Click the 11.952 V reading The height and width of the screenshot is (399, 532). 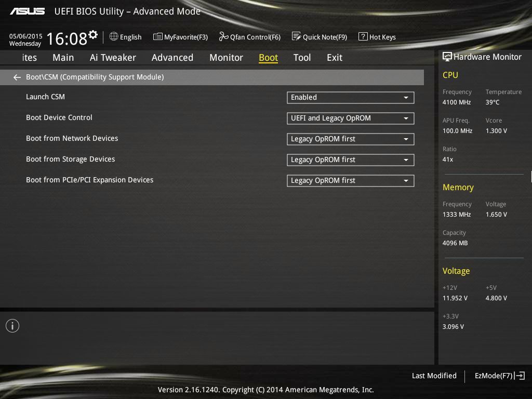[x=455, y=298]
